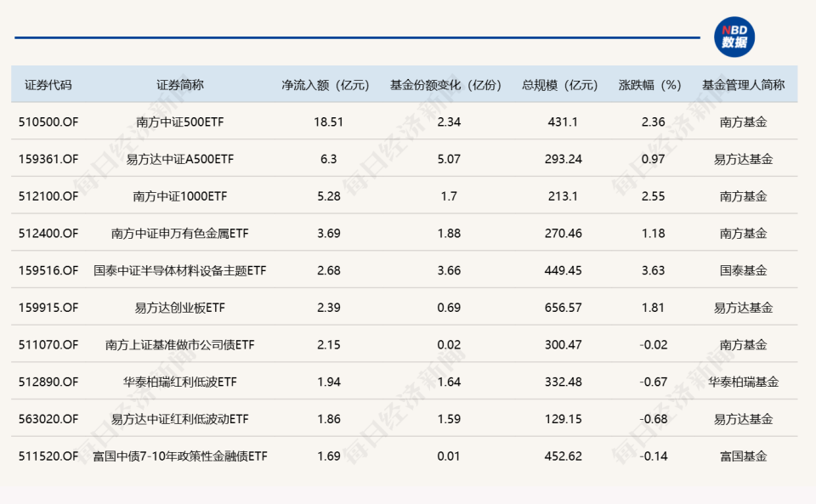Select price change value -0.02
816x504 pixels.
tap(653, 344)
